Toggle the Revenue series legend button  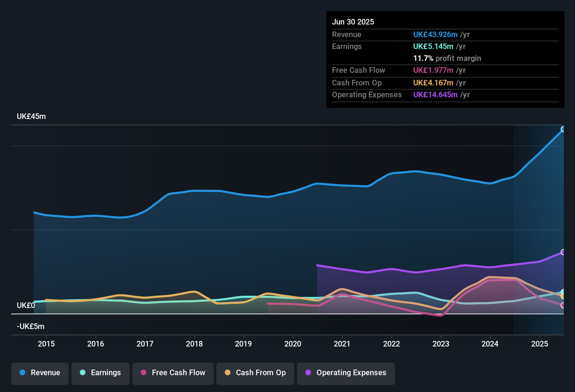[x=40, y=373]
